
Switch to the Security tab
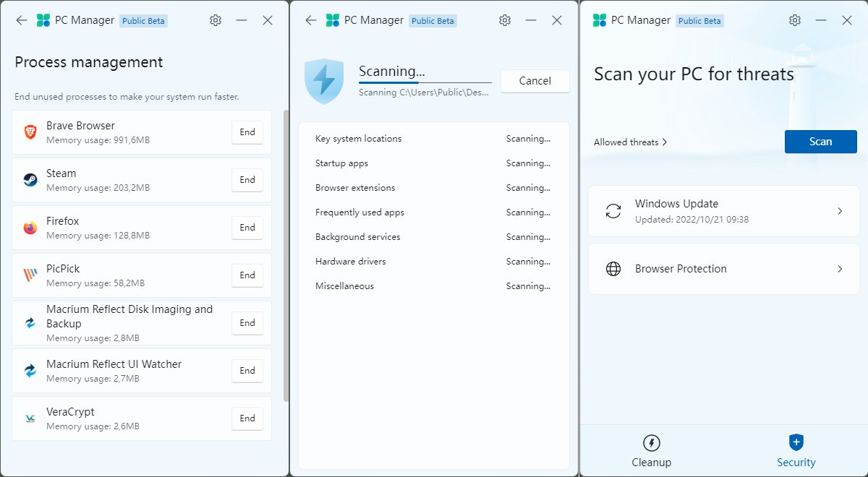796,450
